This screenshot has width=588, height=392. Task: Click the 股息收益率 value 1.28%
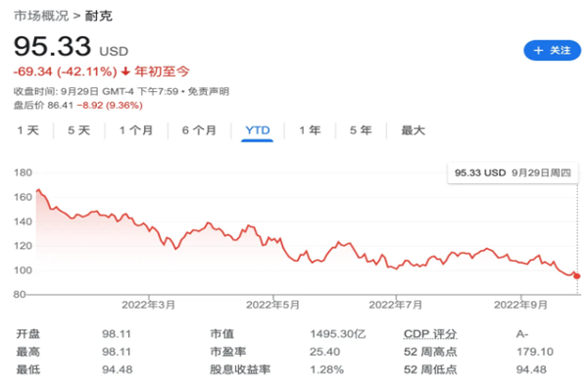[326, 369]
